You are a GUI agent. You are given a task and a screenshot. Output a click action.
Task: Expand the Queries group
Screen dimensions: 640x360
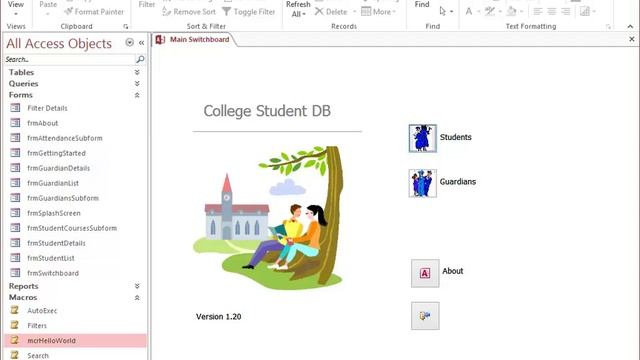[137, 83]
